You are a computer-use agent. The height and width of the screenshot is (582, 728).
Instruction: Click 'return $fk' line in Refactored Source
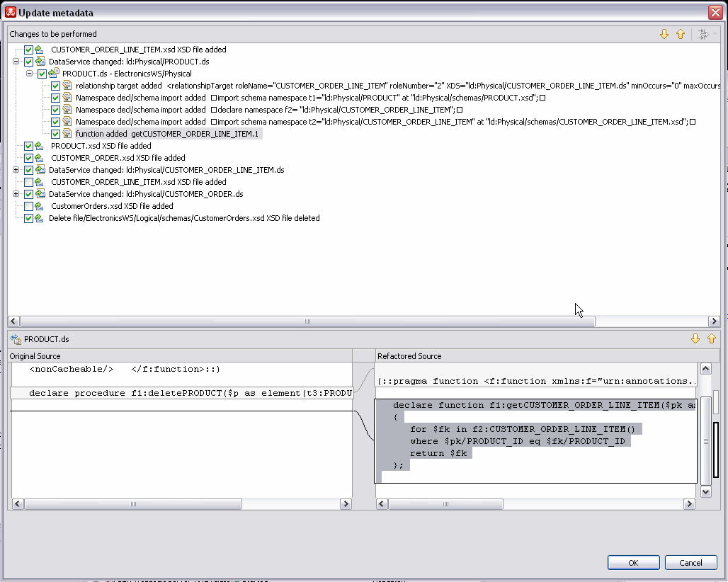coord(438,453)
